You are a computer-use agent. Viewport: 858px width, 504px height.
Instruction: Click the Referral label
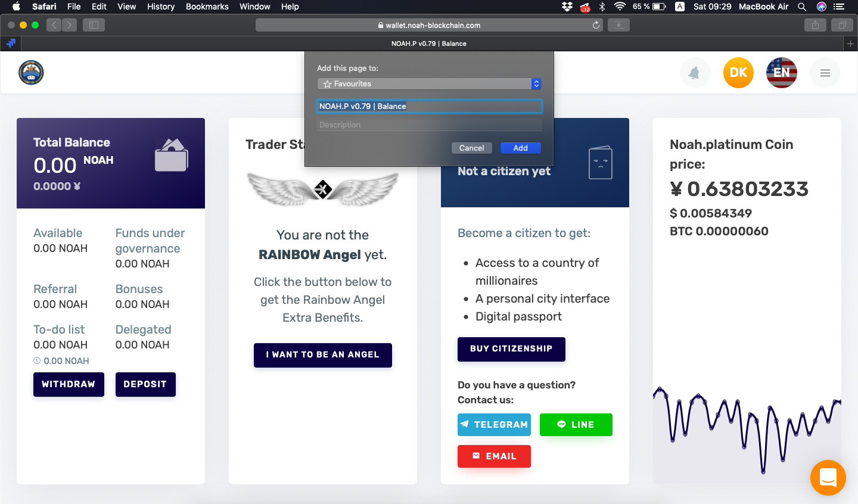point(55,289)
